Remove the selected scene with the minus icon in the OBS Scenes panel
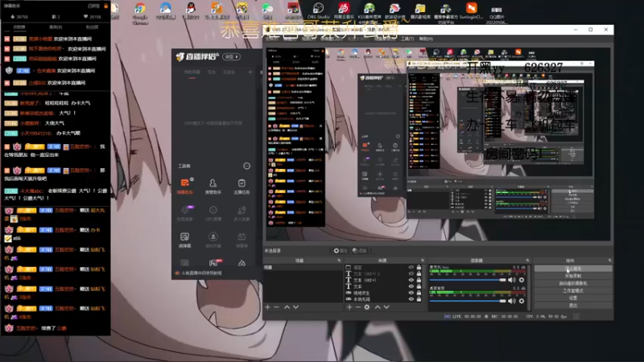This screenshot has width=644, height=362. coord(276,307)
